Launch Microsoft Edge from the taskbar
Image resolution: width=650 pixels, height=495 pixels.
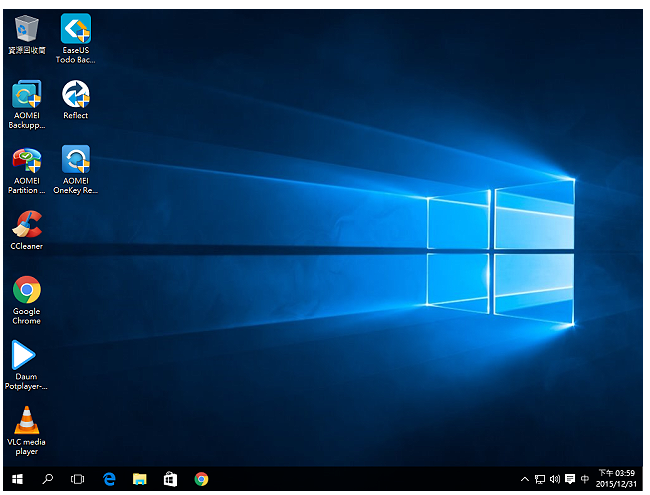click(109, 479)
